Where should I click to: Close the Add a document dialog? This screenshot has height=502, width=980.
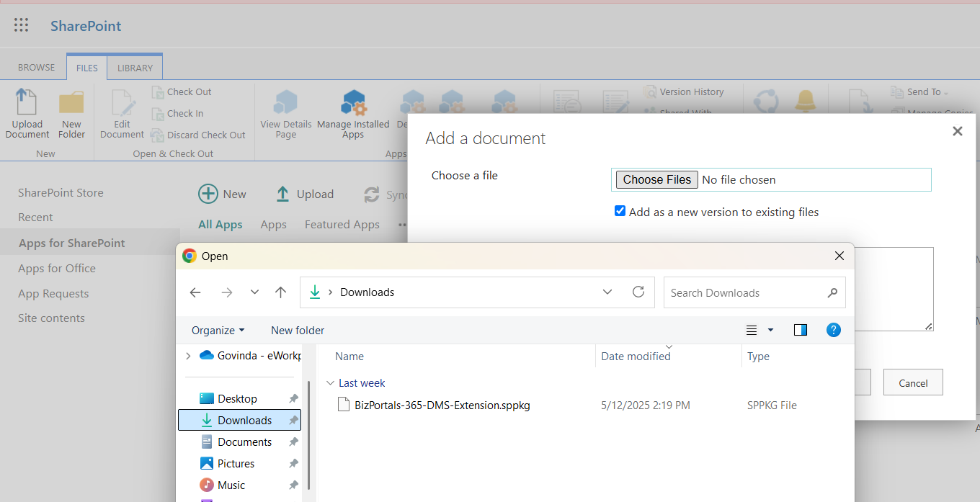coord(957,131)
